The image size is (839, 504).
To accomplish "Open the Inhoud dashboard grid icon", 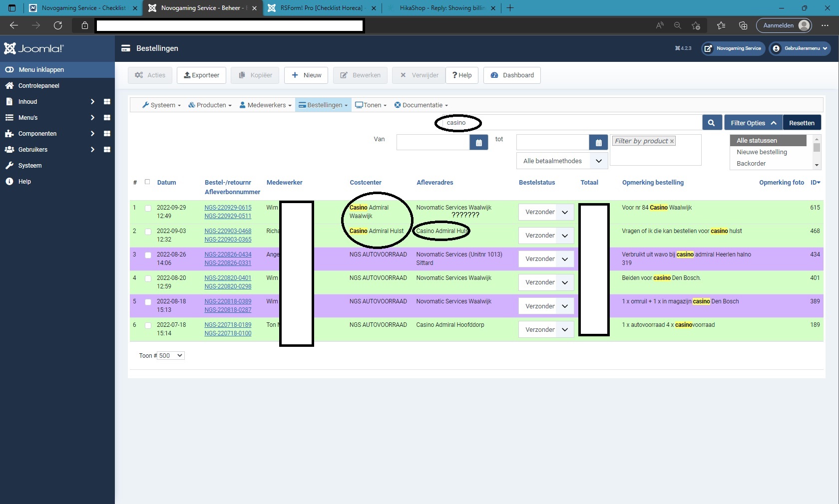I will tap(107, 102).
